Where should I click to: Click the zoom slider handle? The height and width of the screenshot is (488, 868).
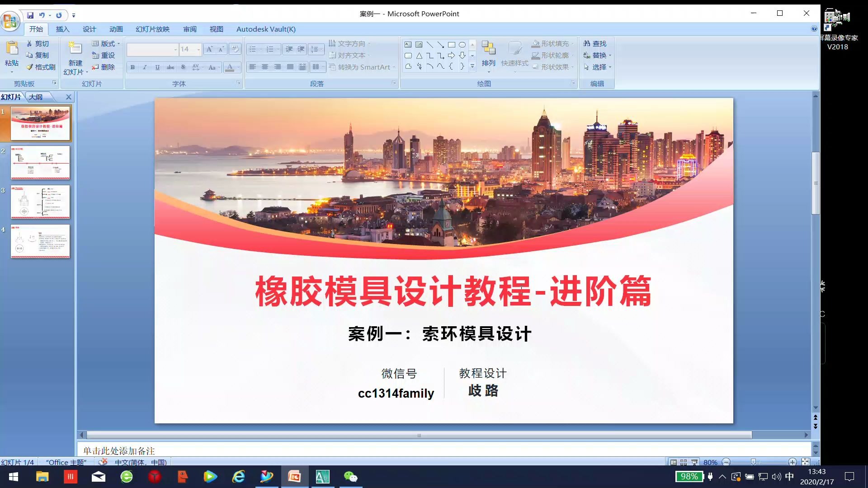(753, 462)
